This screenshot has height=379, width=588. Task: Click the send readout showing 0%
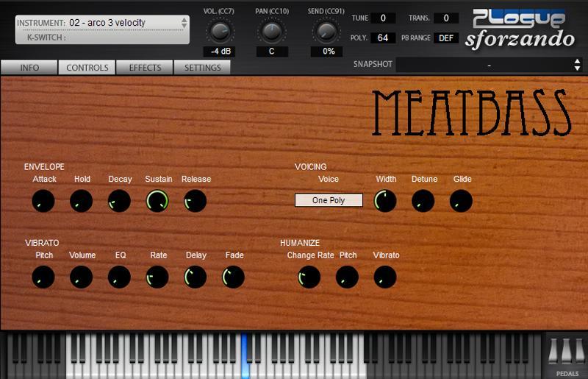[326, 52]
